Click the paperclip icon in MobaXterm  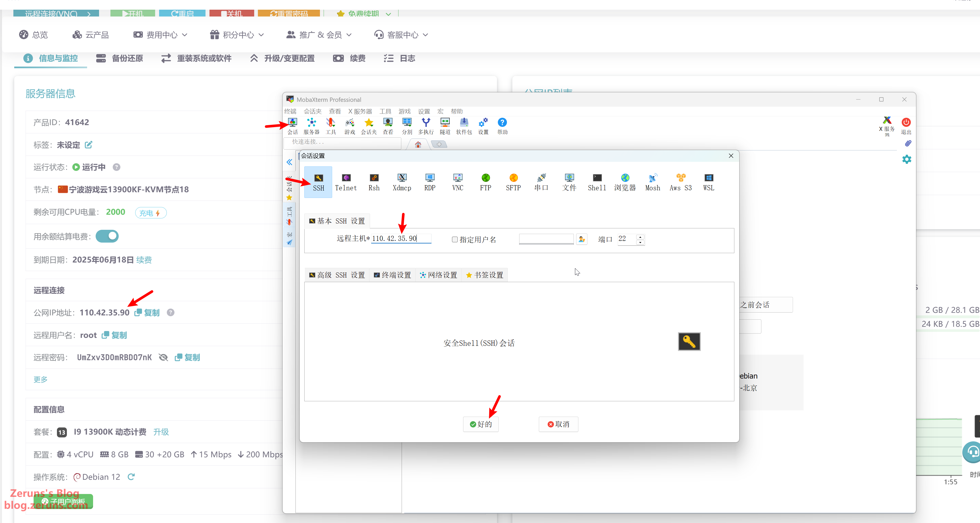[908, 143]
